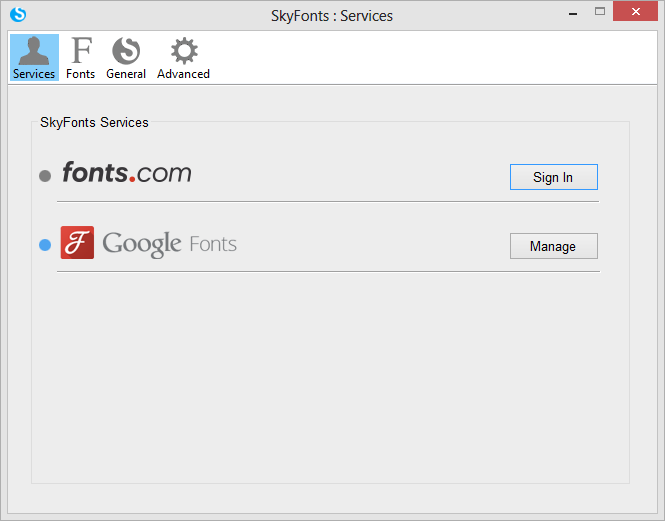665x521 pixels.
Task: Click the SkyFonts : Services window title
Action: [332, 16]
